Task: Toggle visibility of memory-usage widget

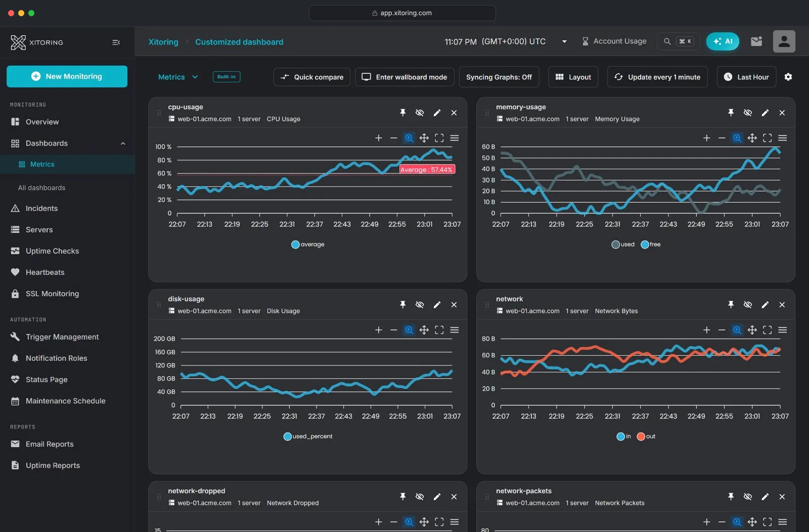Action: (x=748, y=113)
